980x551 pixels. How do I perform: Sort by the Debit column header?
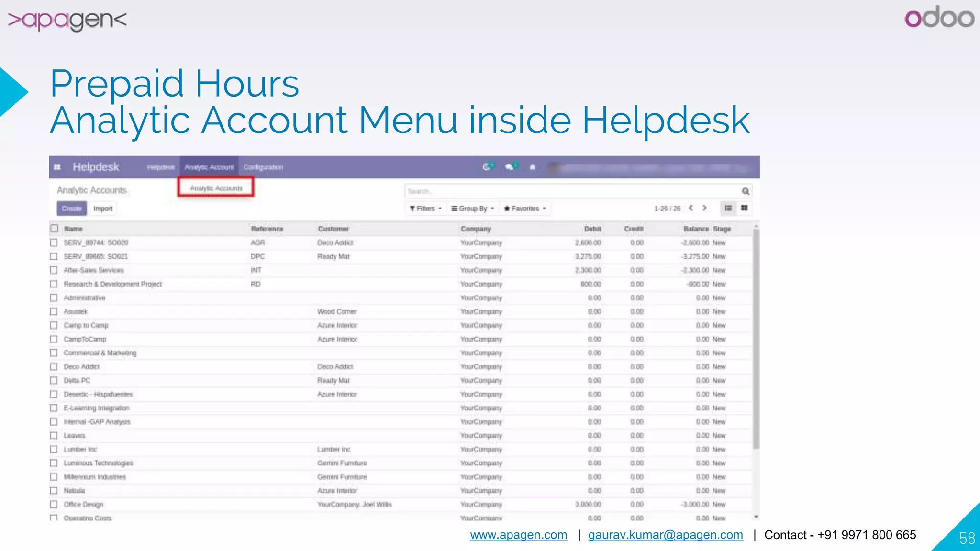[x=592, y=229]
